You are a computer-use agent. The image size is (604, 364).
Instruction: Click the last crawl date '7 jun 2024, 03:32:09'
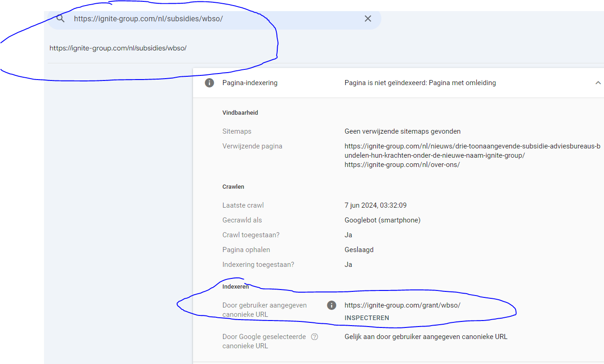coord(376,205)
